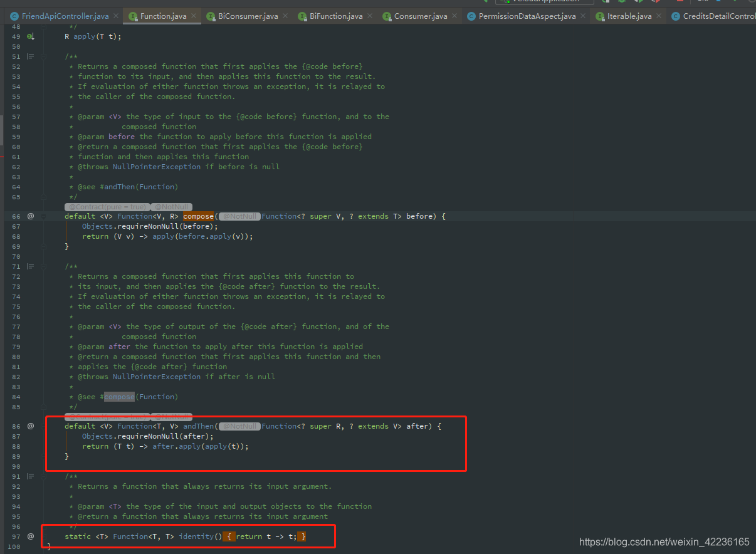This screenshot has height=554, width=756.
Task: Toggle rendered doc view icon at line 51
Action: coord(30,56)
